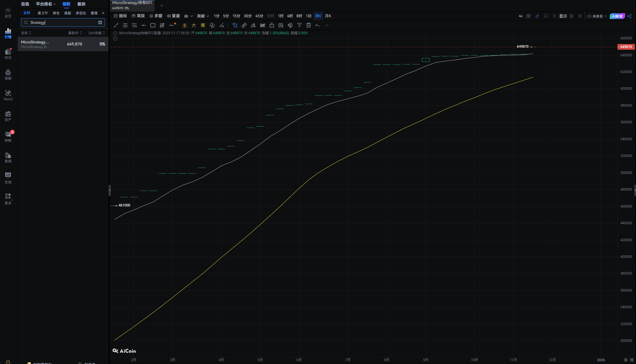636x364 pixels.
Task: Open the lock drawings padlock tool
Action: click(272, 25)
